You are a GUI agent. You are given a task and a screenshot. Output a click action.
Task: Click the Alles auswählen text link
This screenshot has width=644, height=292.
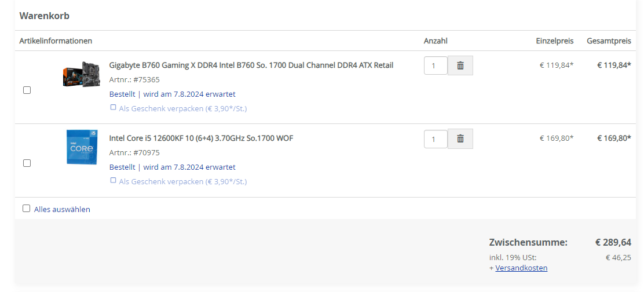point(62,209)
